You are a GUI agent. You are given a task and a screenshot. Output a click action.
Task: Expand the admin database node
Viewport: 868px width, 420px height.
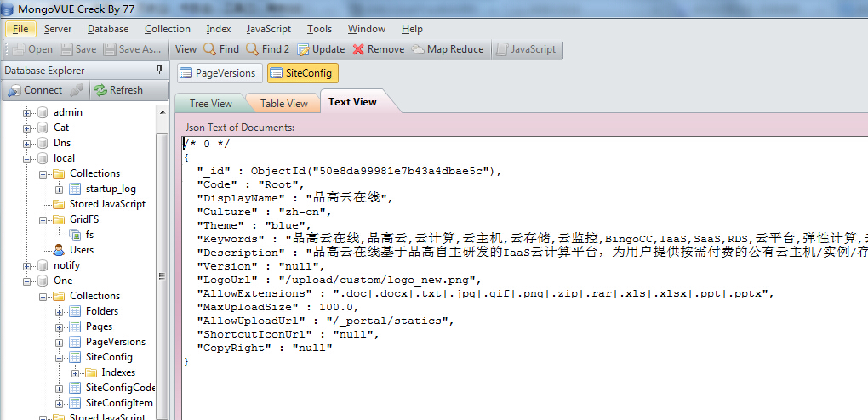coord(26,113)
